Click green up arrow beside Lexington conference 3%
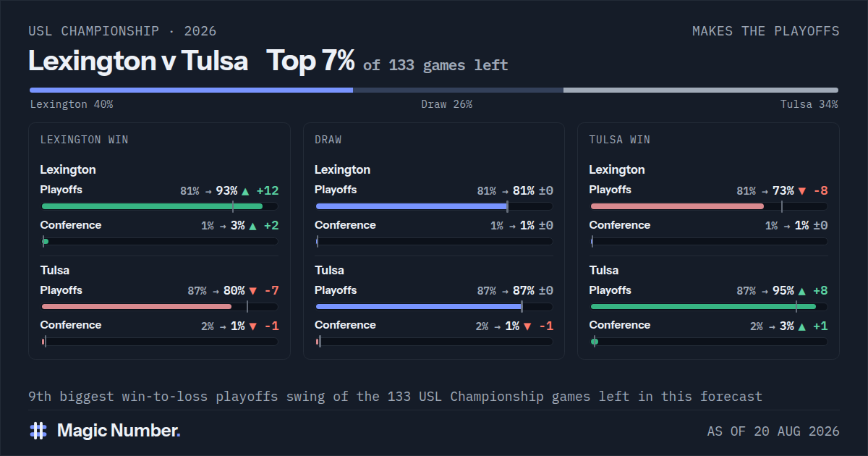This screenshot has width=868, height=456. tap(252, 226)
